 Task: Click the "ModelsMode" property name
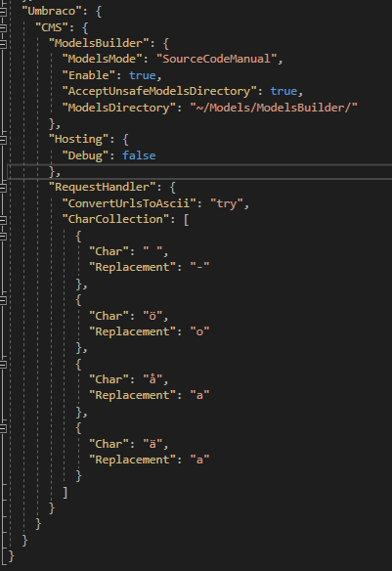[103, 59]
